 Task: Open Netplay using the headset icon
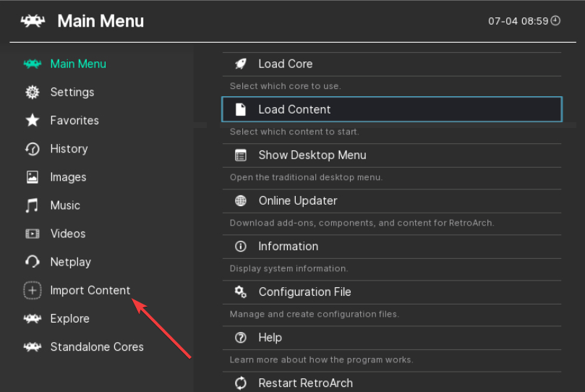click(x=33, y=262)
